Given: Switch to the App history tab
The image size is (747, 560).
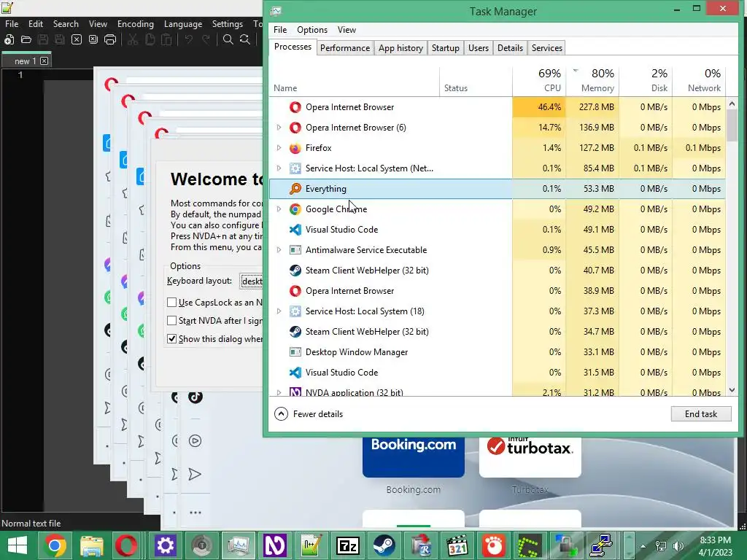Looking at the screenshot, I should [400, 48].
